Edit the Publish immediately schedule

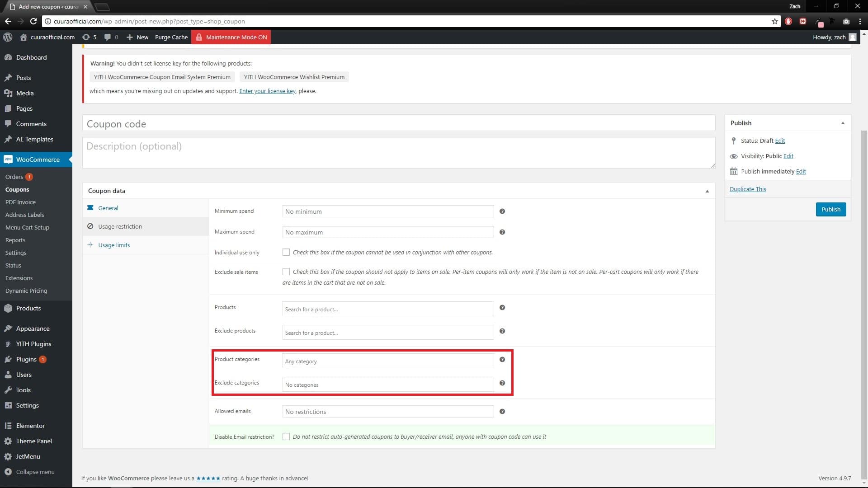pyautogui.click(x=801, y=171)
